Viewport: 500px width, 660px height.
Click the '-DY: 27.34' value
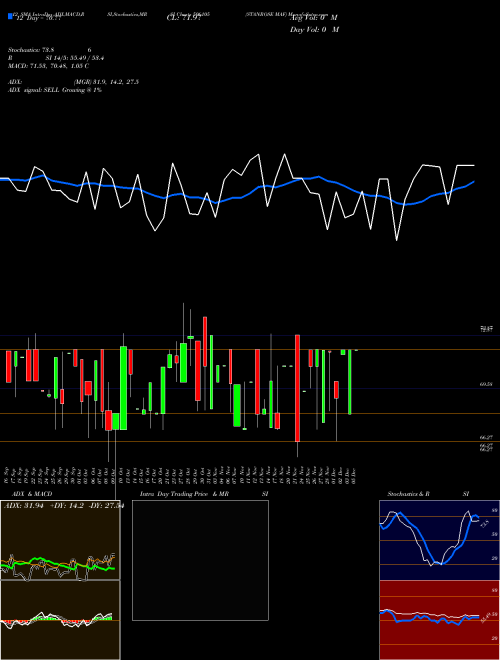point(106,506)
